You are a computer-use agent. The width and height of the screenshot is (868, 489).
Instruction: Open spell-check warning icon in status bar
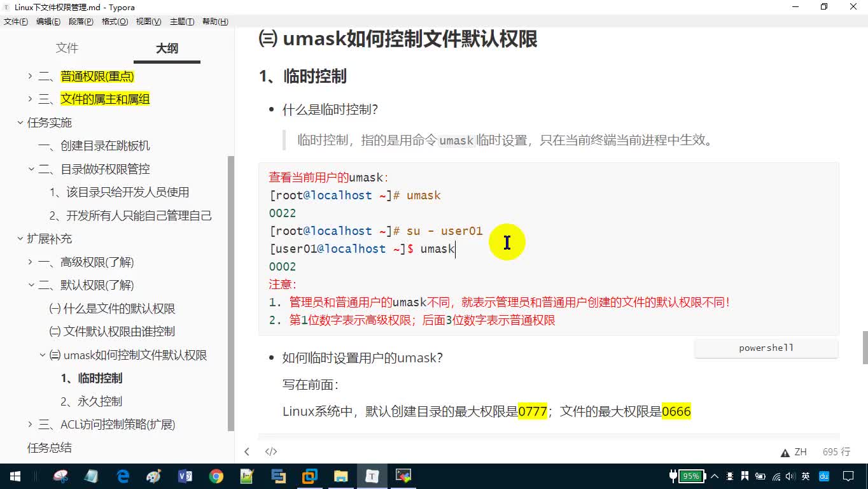point(785,452)
